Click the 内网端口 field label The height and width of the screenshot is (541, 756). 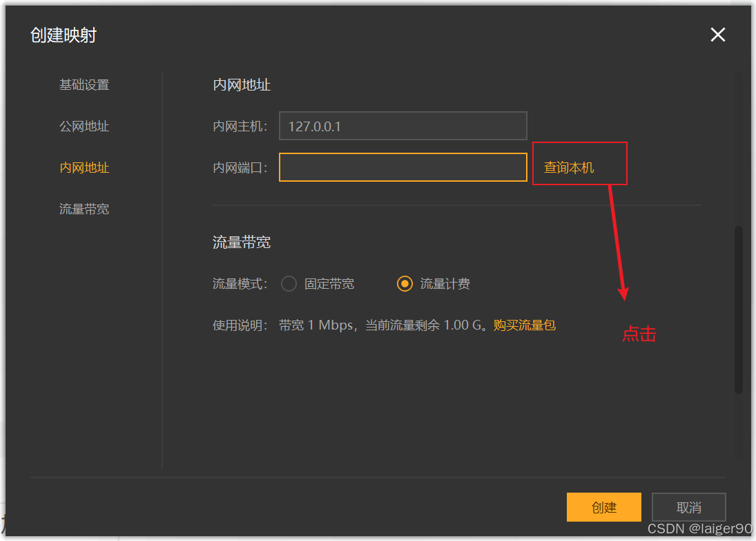tap(240, 168)
